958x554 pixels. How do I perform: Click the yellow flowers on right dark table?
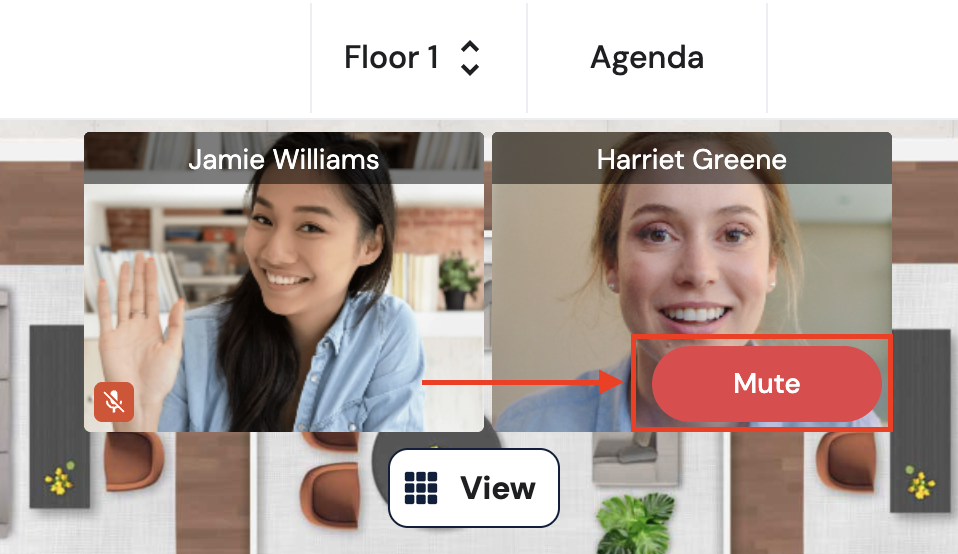click(920, 483)
